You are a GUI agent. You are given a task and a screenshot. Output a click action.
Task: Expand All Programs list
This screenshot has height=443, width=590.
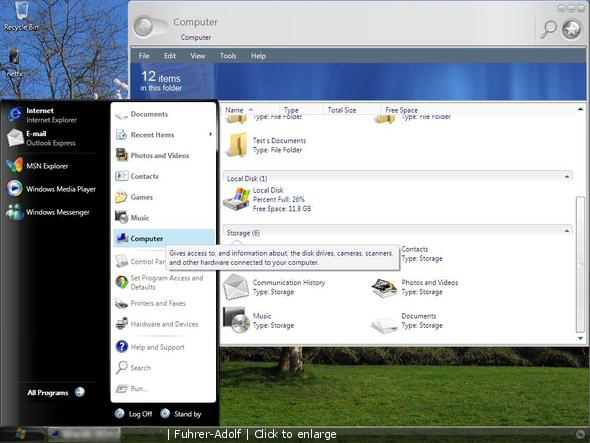pyautogui.click(x=56, y=392)
